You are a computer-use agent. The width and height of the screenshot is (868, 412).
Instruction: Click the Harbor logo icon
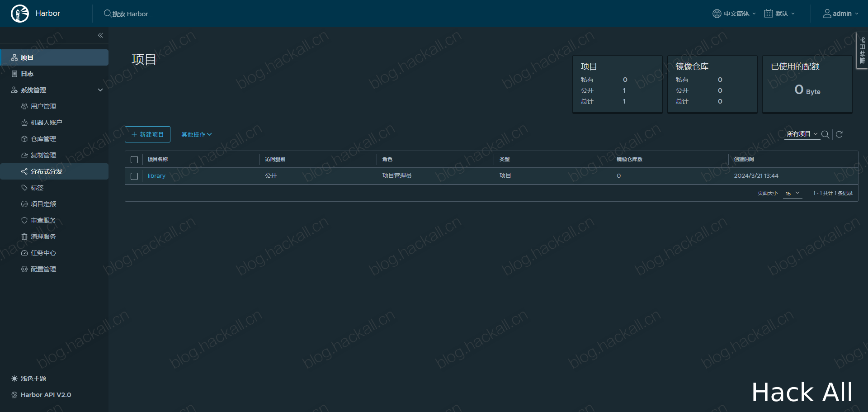[20, 14]
